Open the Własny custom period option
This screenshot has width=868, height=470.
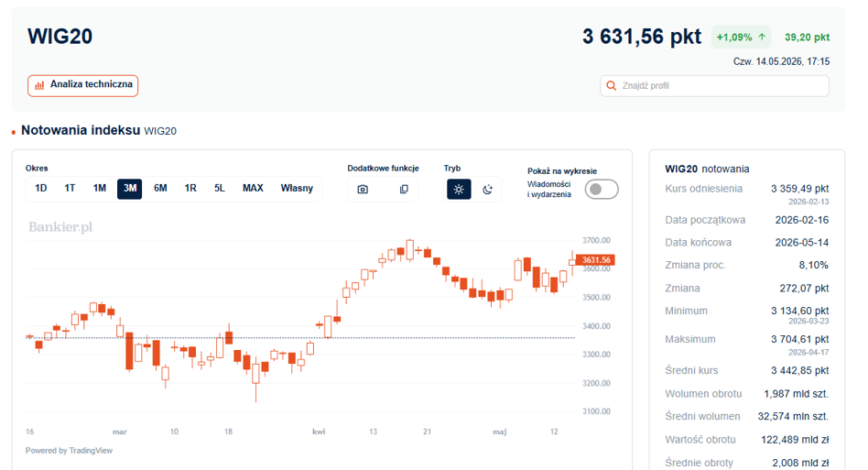[297, 188]
